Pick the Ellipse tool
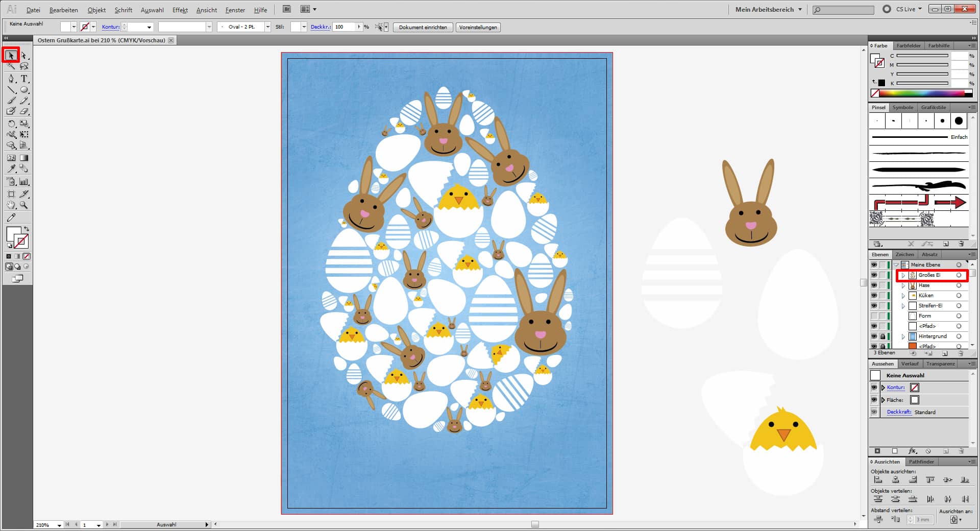 click(24, 90)
